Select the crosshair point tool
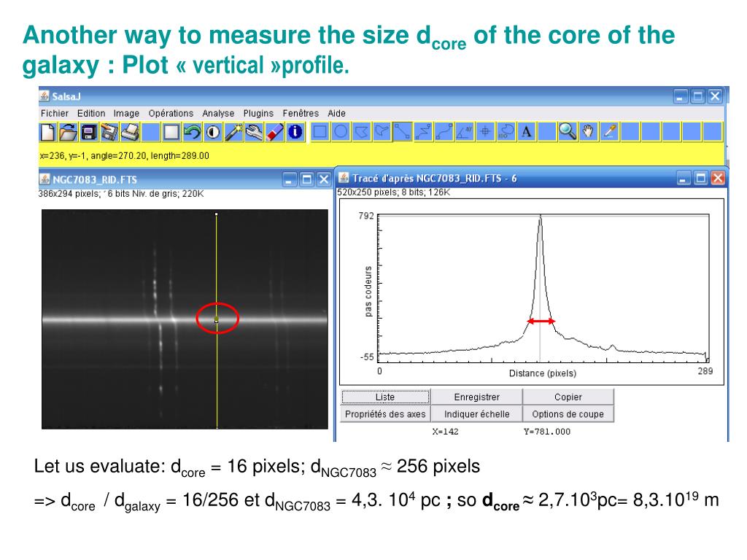 point(485,131)
